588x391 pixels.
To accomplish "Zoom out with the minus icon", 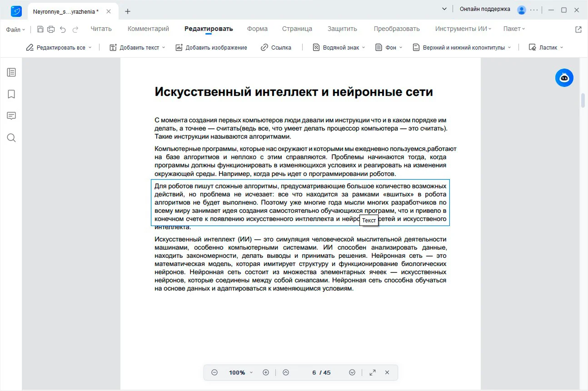I will (214, 372).
